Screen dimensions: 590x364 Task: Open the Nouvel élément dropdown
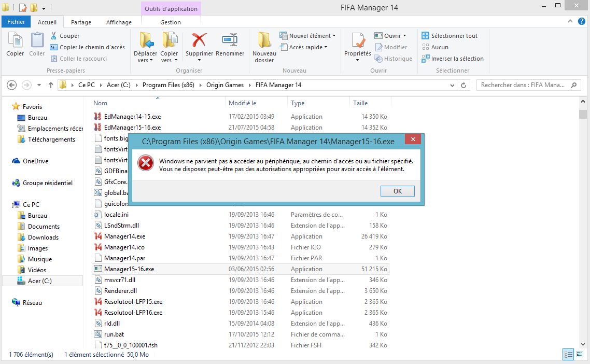(307, 36)
